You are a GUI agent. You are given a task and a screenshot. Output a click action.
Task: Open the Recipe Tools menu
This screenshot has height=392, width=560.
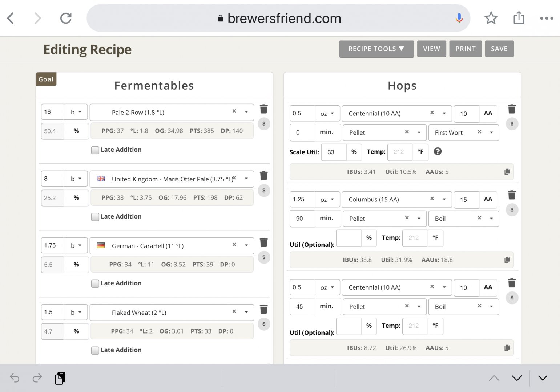[376, 49]
